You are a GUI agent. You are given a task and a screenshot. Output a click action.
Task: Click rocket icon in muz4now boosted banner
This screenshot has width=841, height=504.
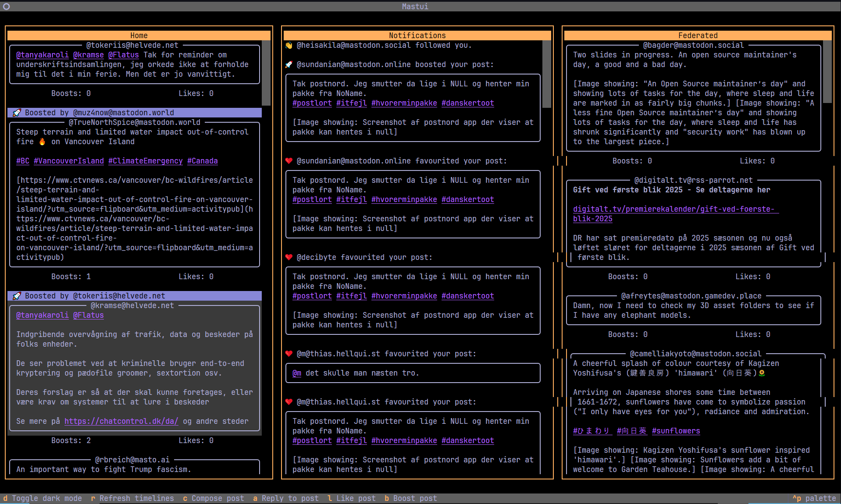(17, 113)
